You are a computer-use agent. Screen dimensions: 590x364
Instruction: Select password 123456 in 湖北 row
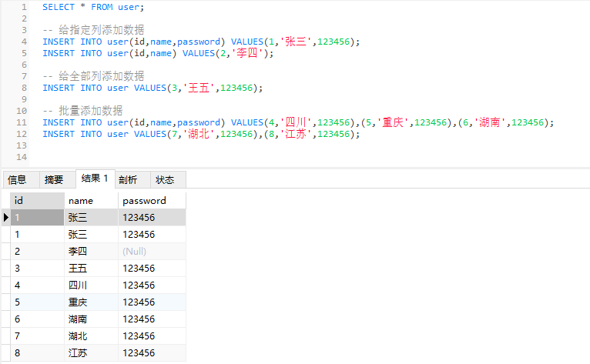click(152, 336)
